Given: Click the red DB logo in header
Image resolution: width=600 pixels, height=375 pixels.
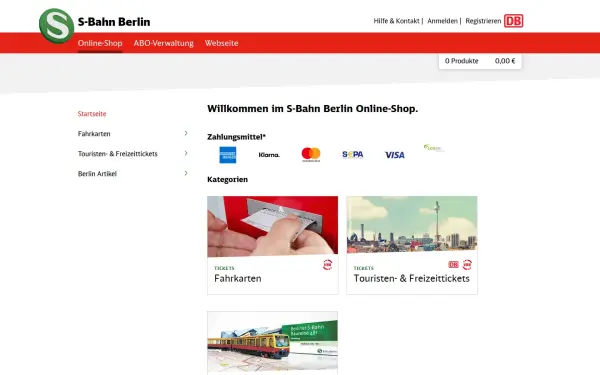Looking at the screenshot, I should click(514, 21).
